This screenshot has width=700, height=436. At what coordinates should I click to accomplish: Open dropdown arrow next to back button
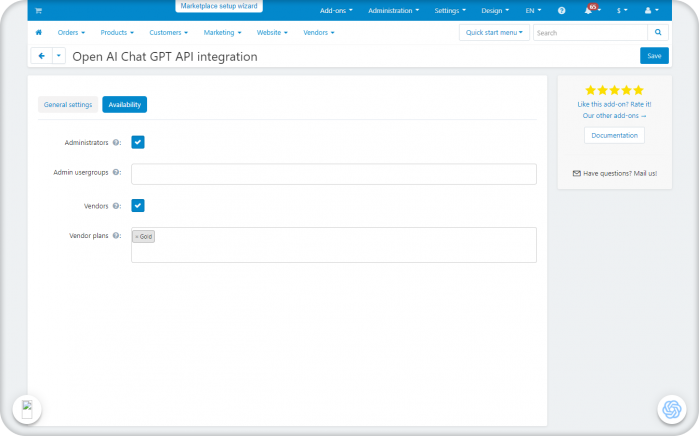59,56
